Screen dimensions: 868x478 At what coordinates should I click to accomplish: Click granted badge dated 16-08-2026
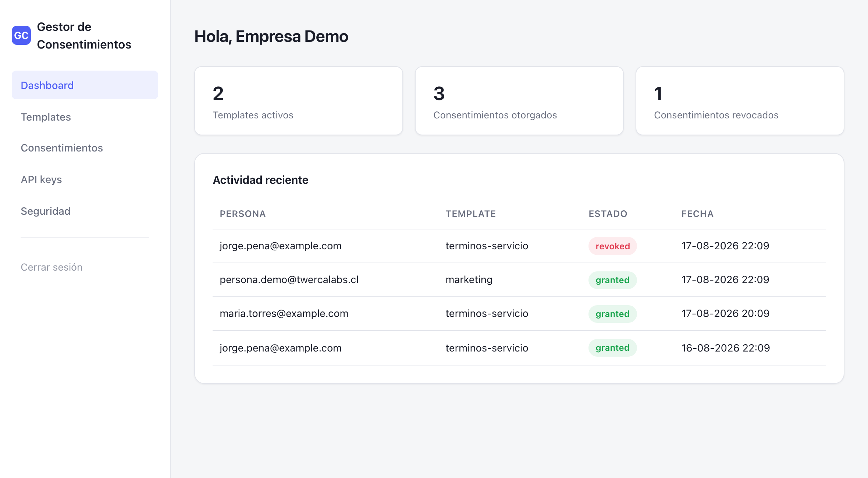tap(613, 347)
